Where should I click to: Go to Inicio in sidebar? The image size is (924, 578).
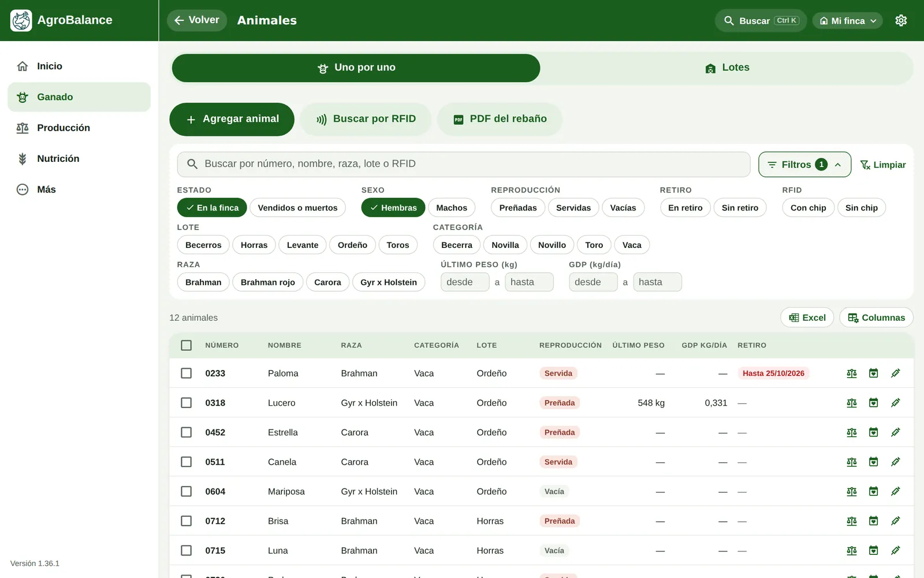[79, 66]
